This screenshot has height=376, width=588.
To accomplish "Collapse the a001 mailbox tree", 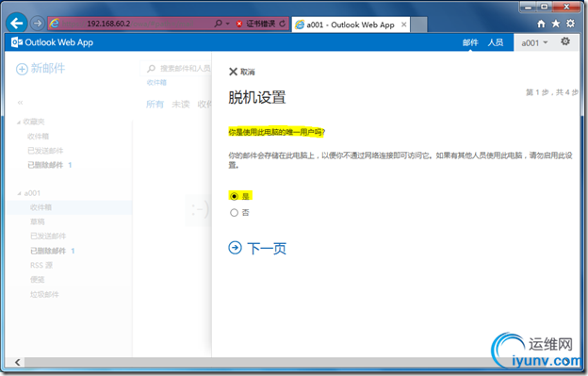I will [x=19, y=193].
